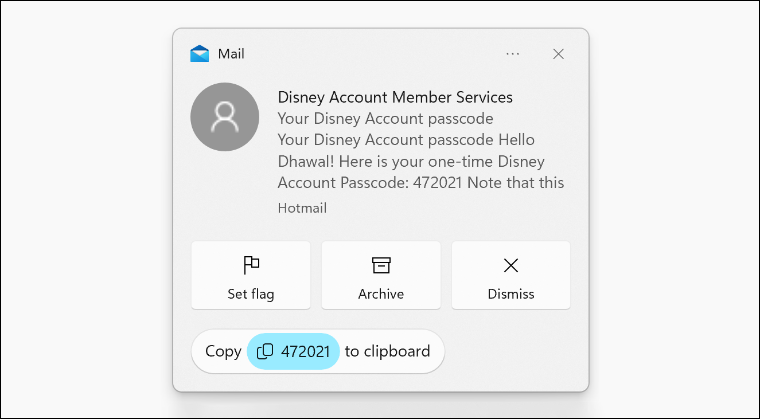Viewport: 760px width, 419px height.
Task: Choose the Archive action label
Action: 381,294
